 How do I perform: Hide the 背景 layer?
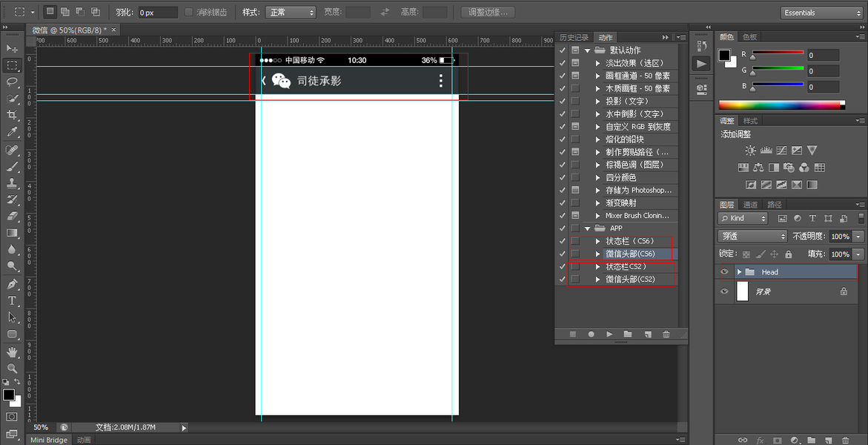724,291
